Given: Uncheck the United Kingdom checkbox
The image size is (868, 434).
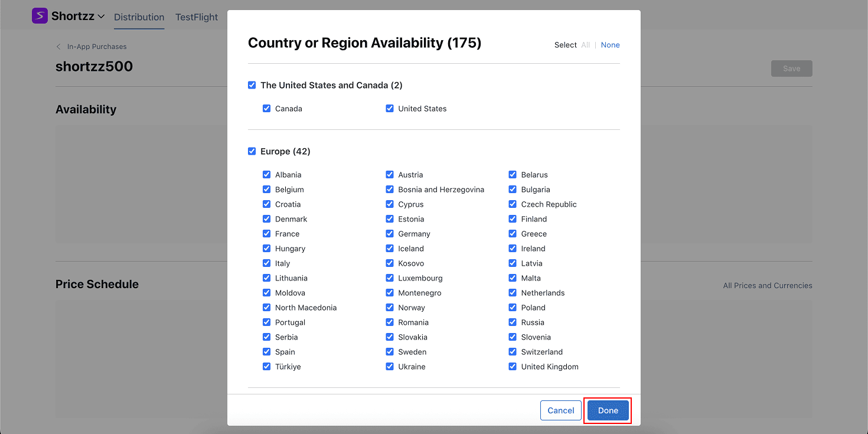Looking at the screenshot, I should tap(513, 367).
